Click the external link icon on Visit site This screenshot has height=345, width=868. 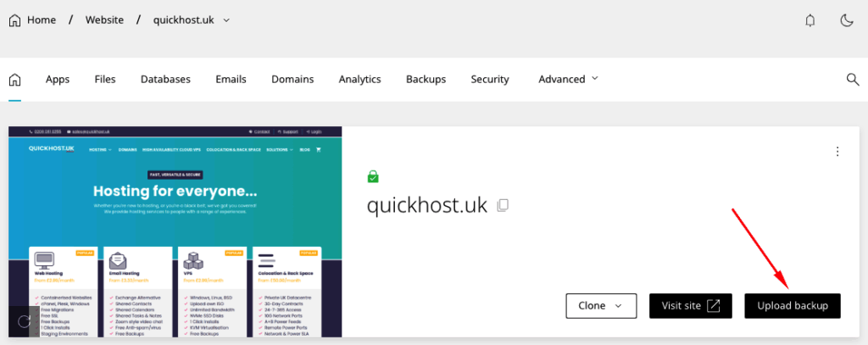coord(714,306)
